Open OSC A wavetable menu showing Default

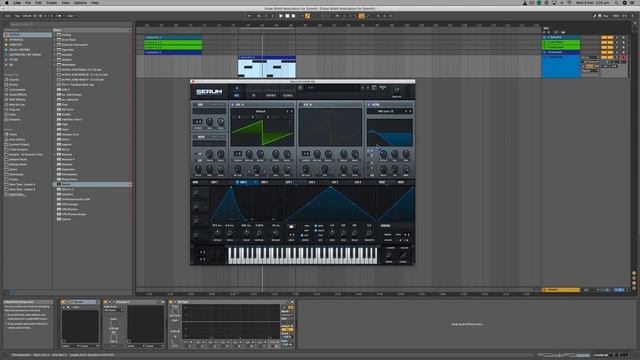[x=260, y=111]
